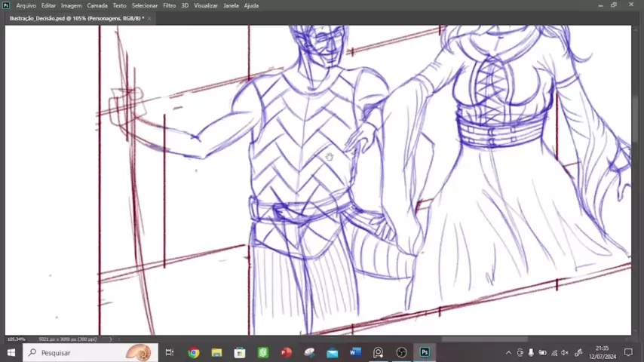Click the Selecionar menu item
Image resolution: width=644 pixels, height=362 pixels.
(x=145, y=5)
